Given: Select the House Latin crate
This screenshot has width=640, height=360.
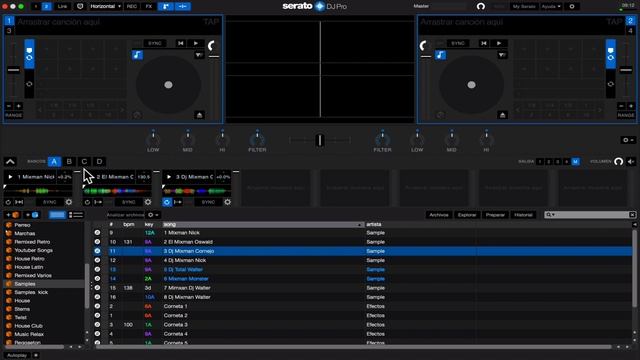Looking at the screenshot, I should coord(29,267).
